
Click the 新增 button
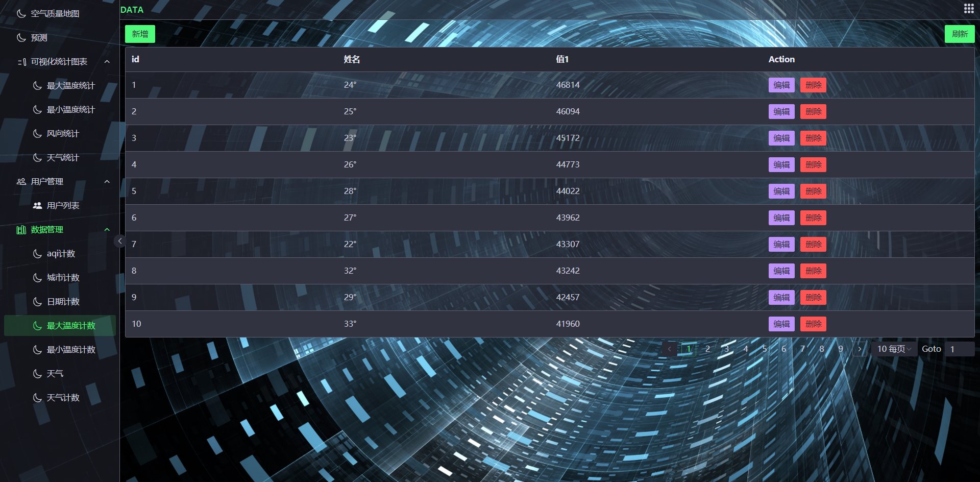click(140, 34)
